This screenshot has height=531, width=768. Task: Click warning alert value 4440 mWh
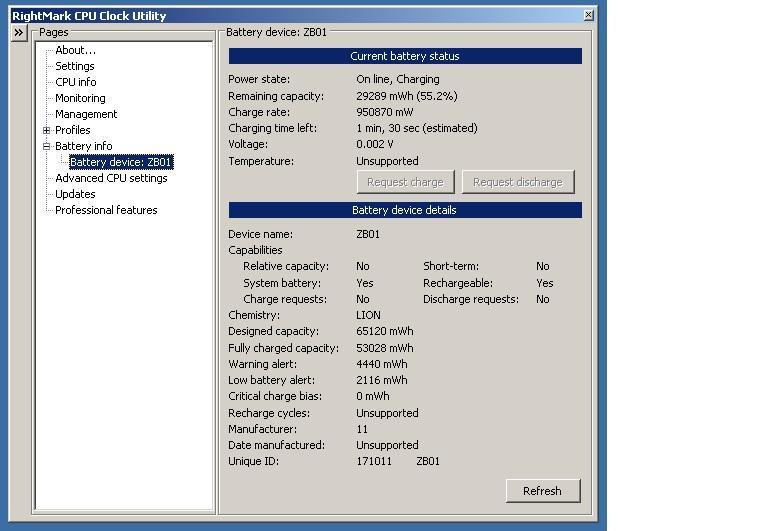(382, 364)
